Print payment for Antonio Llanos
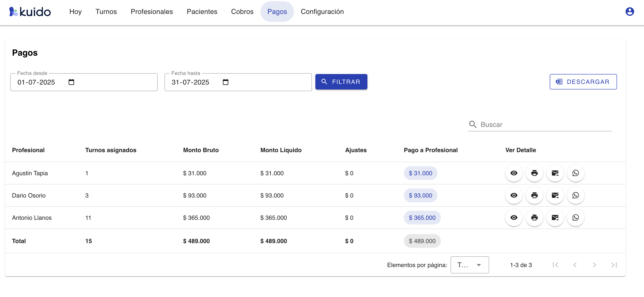This screenshot has height=297, width=644. click(534, 217)
